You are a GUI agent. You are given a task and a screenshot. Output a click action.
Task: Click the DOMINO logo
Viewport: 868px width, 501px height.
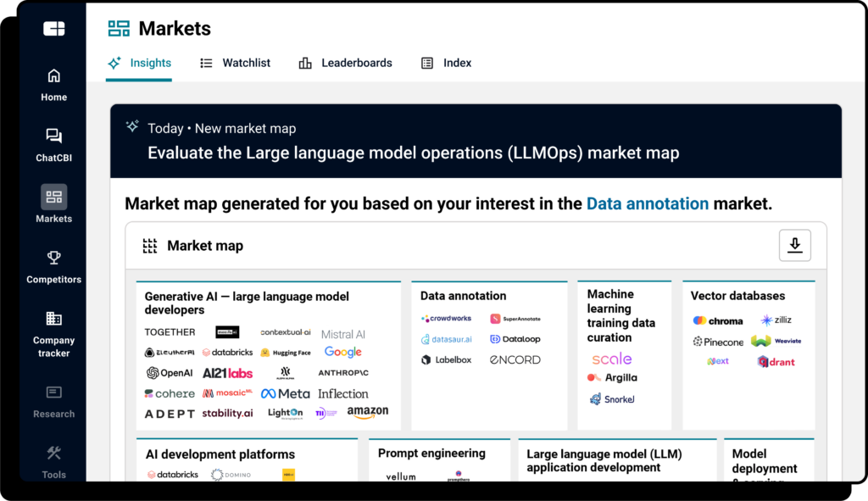231,475
